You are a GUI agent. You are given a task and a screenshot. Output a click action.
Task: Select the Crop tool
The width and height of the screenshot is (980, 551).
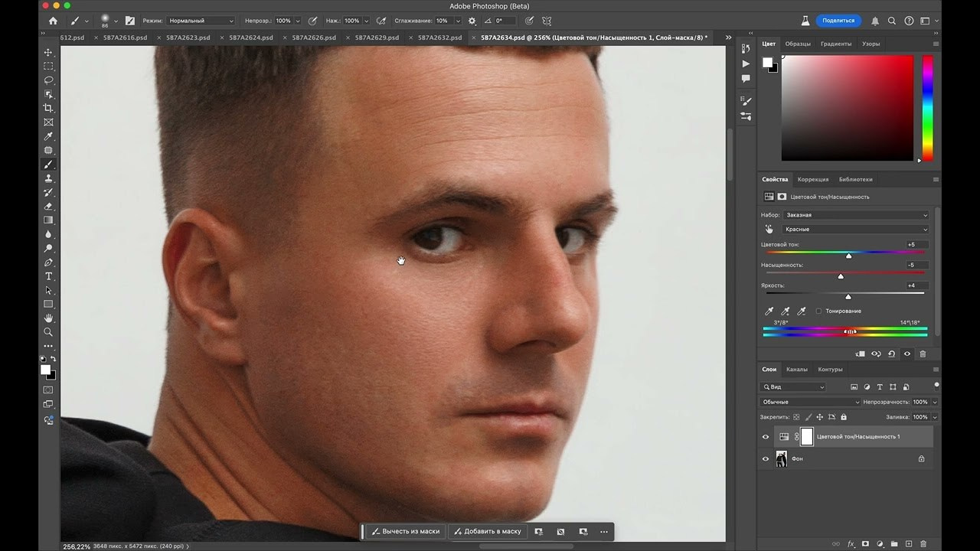48,108
